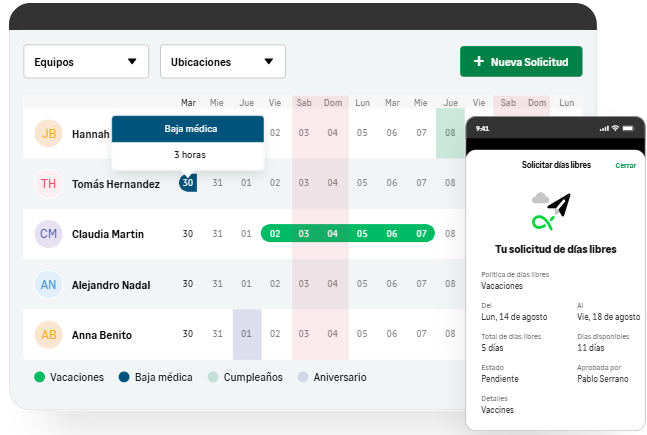The height and width of the screenshot is (435, 647).
Task: Select Baja médica in the popup
Action: click(x=188, y=129)
